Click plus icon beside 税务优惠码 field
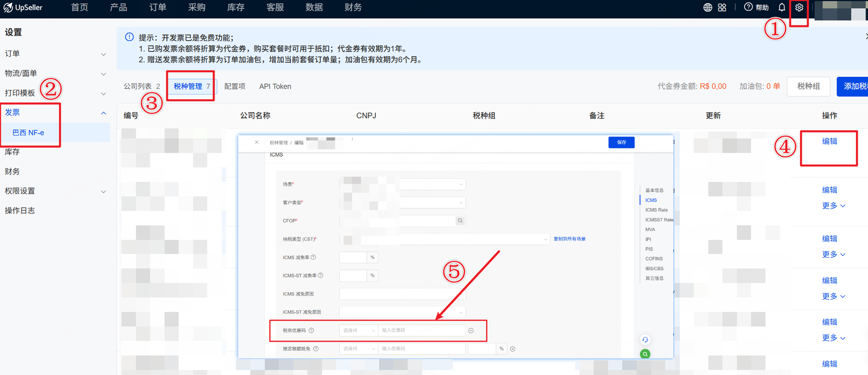 pos(471,331)
